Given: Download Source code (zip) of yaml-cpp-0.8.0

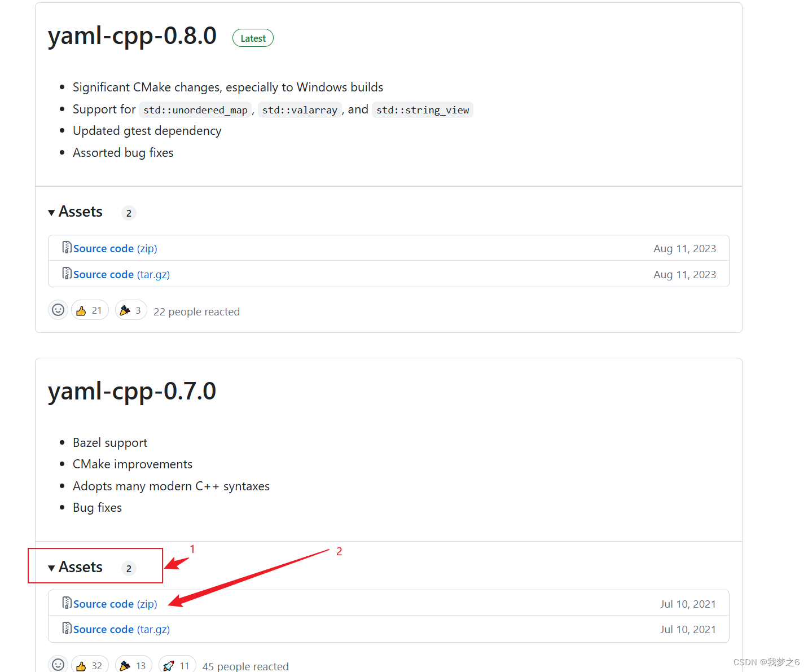Looking at the screenshot, I should pos(103,248).
